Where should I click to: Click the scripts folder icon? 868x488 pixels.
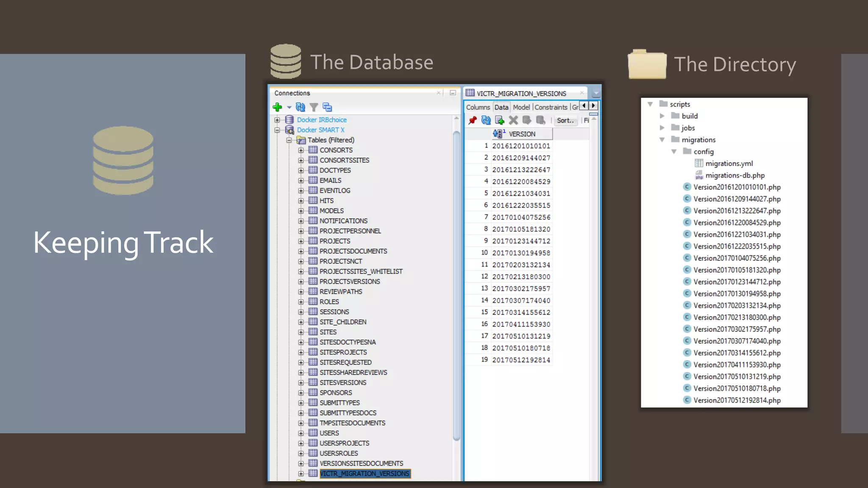click(x=663, y=104)
